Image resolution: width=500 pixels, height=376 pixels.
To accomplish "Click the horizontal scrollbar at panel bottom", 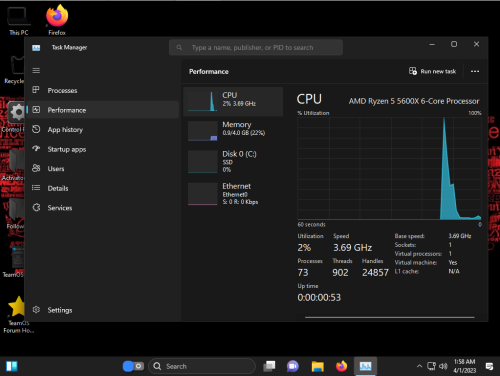I will 389,317.
